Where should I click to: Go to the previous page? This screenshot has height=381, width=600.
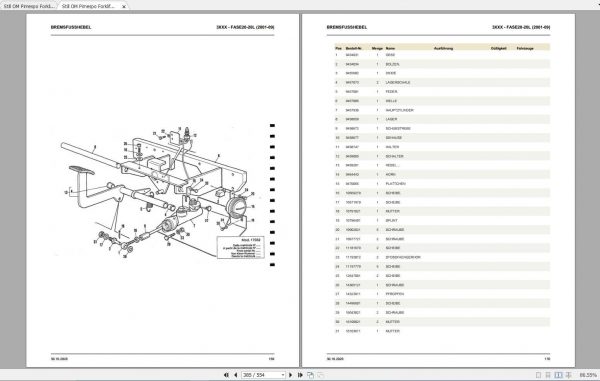236,375
